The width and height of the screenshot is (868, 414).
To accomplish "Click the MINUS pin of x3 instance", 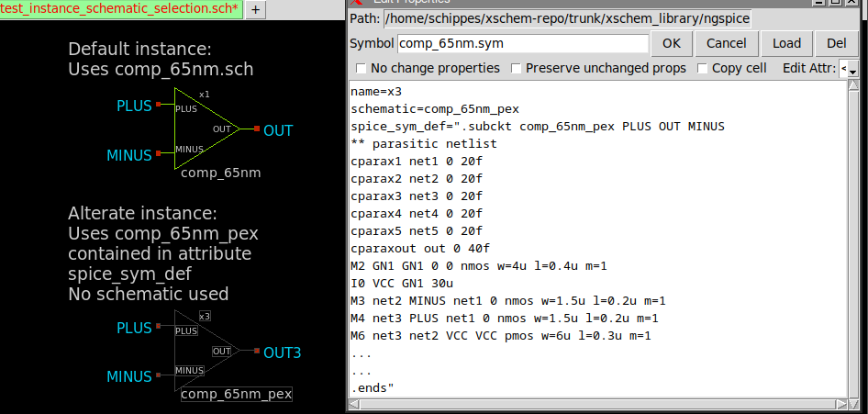I will pyautogui.click(x=159, y=375).
